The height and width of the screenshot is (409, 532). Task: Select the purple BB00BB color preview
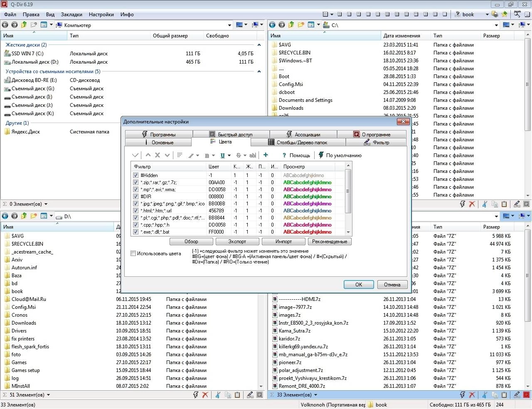307,204
